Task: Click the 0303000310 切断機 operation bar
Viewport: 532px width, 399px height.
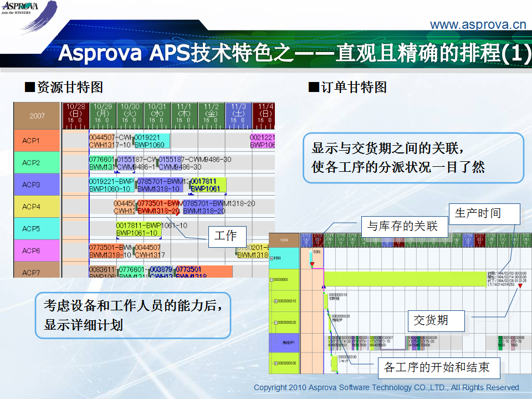Action: point(326,301)
